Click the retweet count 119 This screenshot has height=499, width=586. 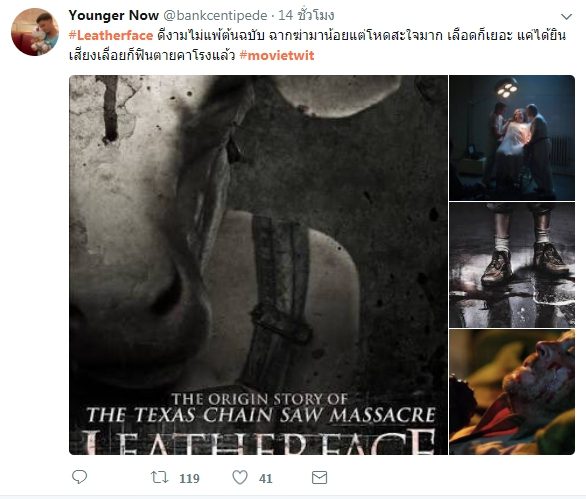tap(189, 478)
